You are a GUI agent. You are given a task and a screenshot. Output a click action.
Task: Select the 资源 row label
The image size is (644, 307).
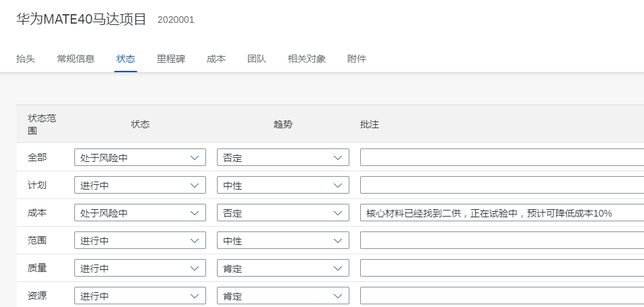37,295
